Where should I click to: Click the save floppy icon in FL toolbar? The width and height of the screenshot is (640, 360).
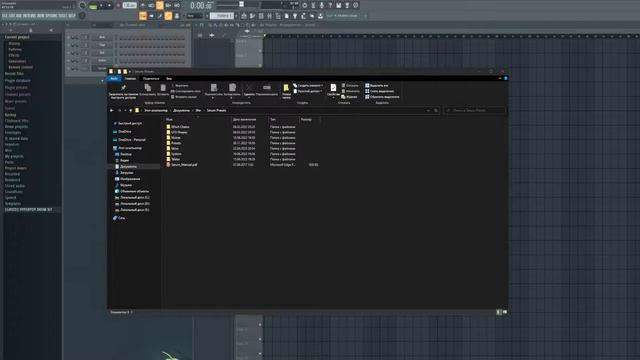coord(339,5)
